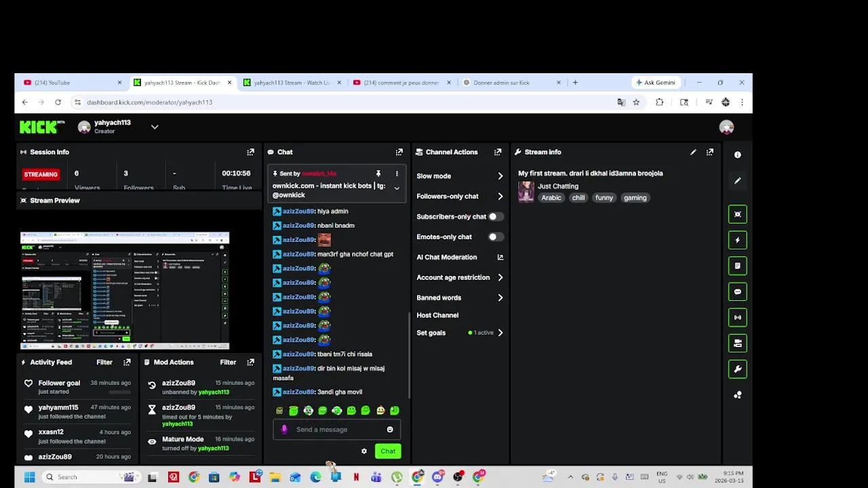
Task: Toggle Emotes-only chat switch
Action: (x=496, y=237)
